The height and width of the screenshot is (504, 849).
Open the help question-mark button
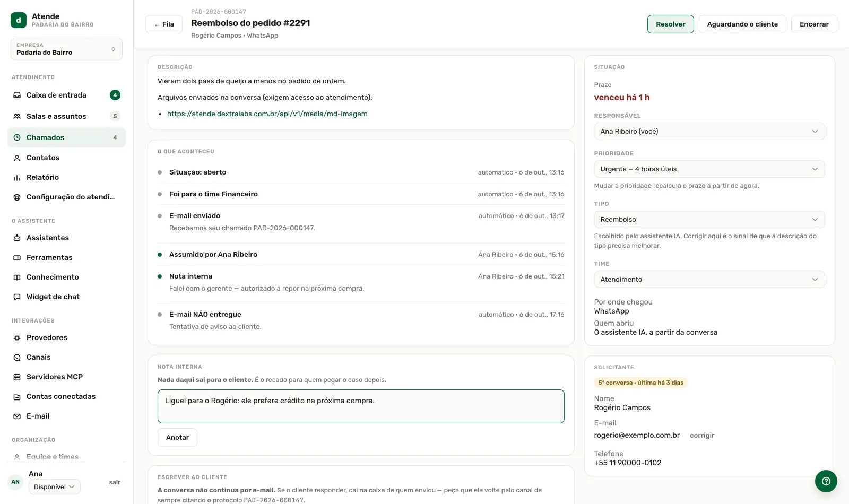pyautogui.click(x=826, y=481)
